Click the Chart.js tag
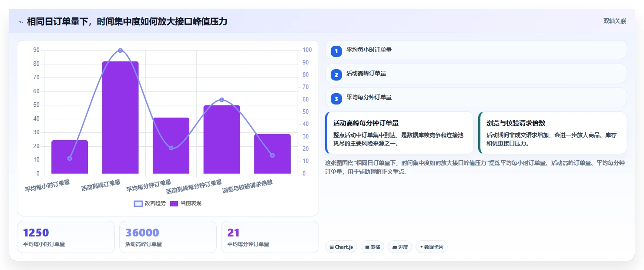Screen dimensions: 644x270 point(341,247)
